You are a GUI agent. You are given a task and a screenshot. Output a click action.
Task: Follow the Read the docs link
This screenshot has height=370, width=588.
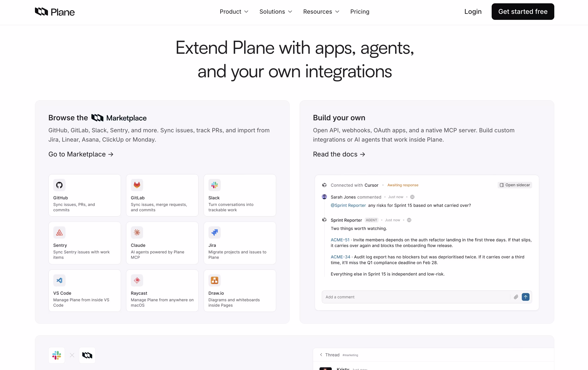pyautogui.click(x=339, y=154)
